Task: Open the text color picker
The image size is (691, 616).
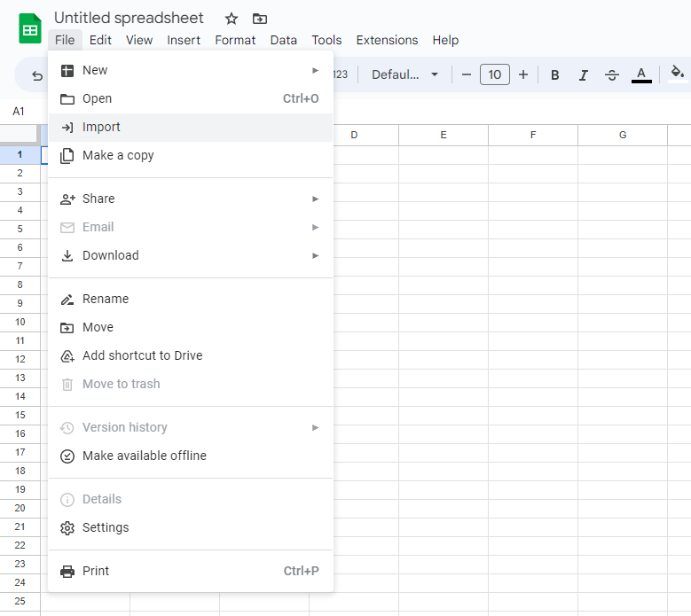Action: (641, 75)
